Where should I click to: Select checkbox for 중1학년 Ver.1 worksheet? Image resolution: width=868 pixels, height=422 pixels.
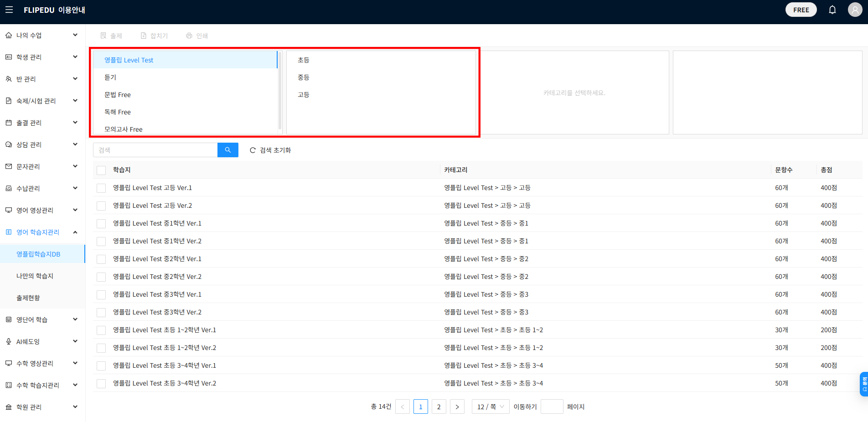pyautogui.click(x=101, y=223)
